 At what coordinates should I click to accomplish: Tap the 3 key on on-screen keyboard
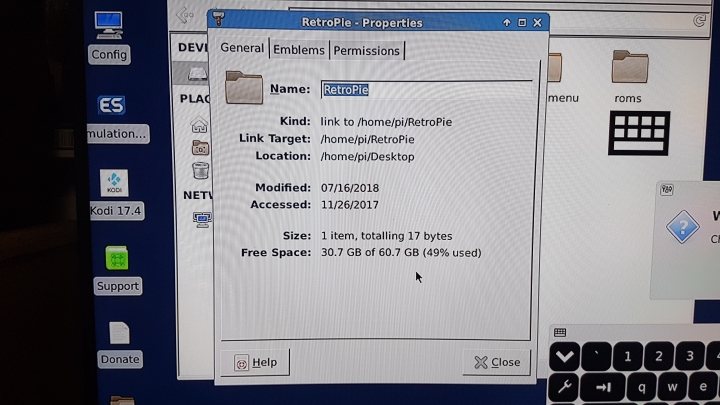tap(690, 356)
